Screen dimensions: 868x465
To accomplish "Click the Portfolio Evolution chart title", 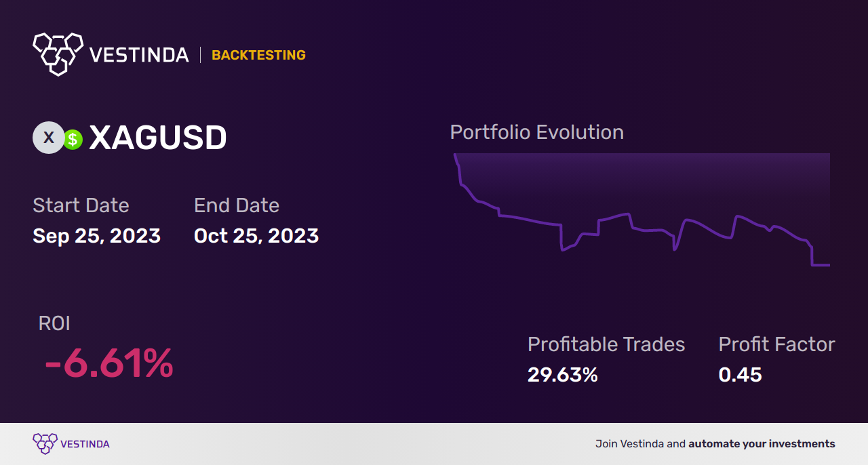I will 537,132.
